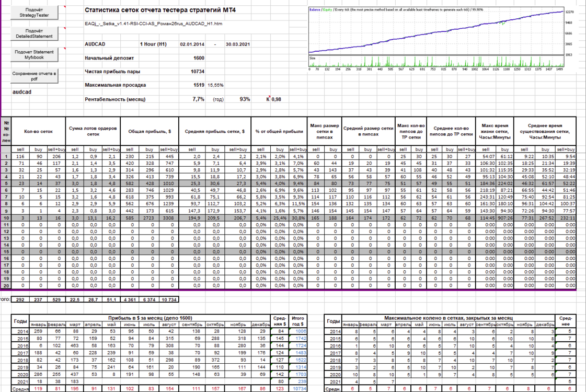586x392 pixels.
Task: Select the title 'Статистика сеток отчета тестера стратегий МТ4'
Action: [x=160, y=10]
